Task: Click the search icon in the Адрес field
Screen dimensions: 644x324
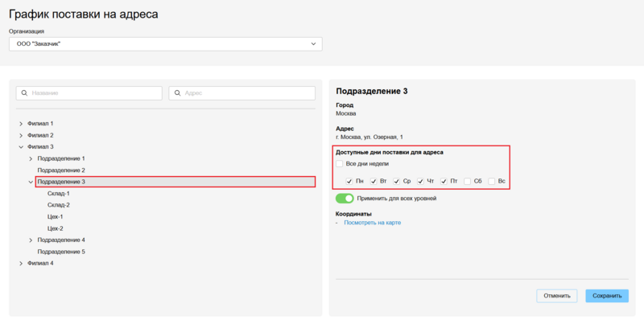Action: [x=177, y=93]
